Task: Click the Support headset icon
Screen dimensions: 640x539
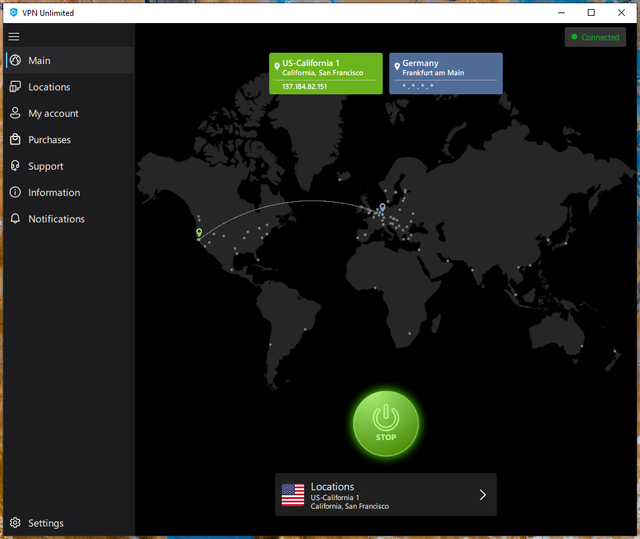Action: click(x=15, y=166)
